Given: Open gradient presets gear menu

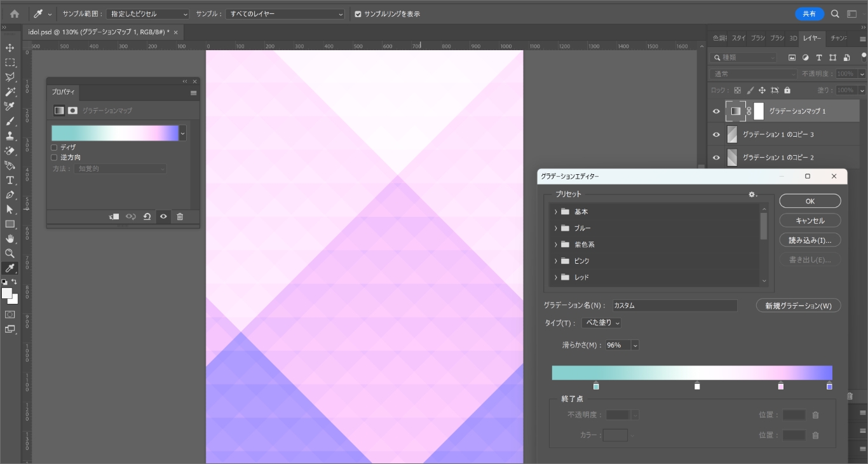Looking at the screenshot, I should [752, 194].
